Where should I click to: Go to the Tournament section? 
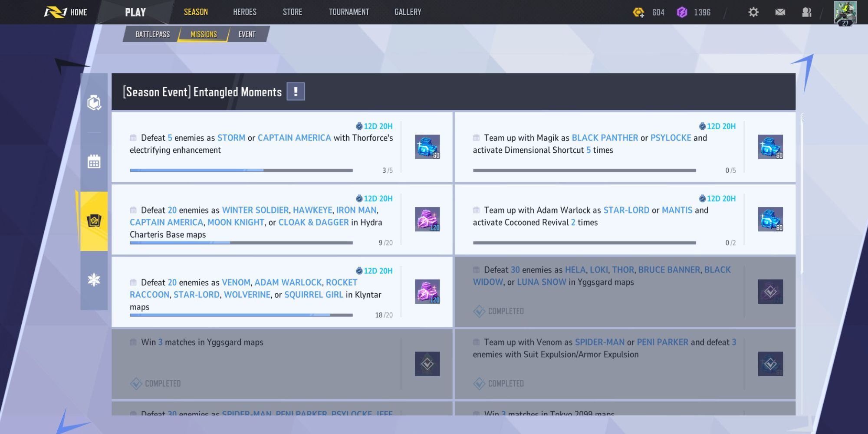(x=349, y=12)
